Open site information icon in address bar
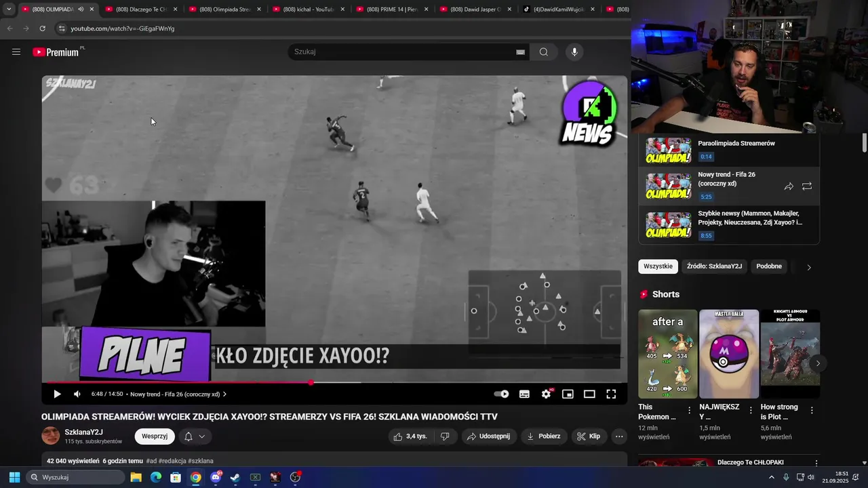The image size is (868, 488). tap(61, 28)
